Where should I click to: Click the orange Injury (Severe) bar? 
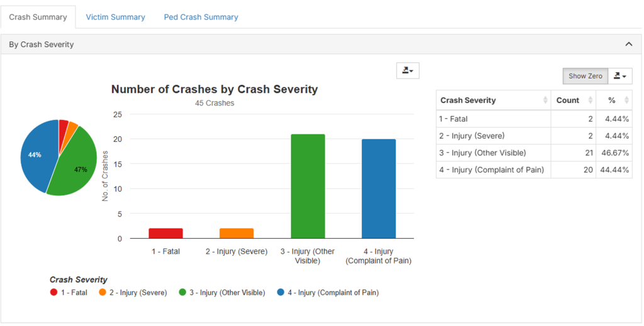[x=236, y=233]
